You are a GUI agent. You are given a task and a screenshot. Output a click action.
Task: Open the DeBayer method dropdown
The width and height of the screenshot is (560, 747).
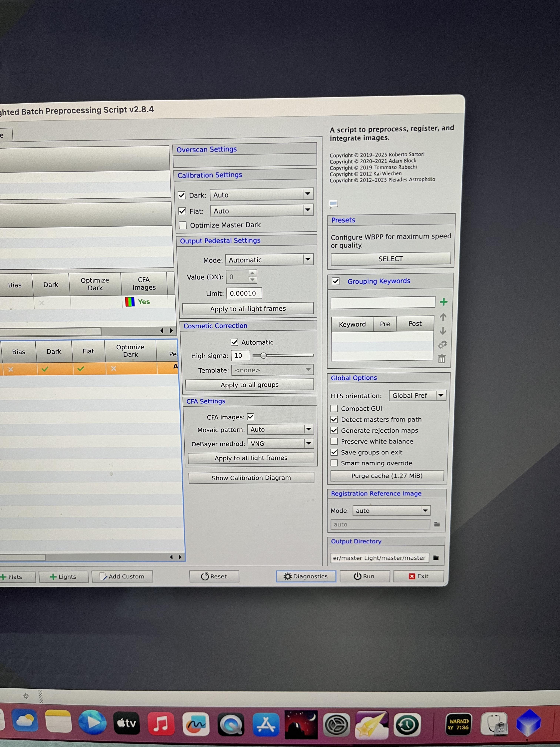pos(308,443)
